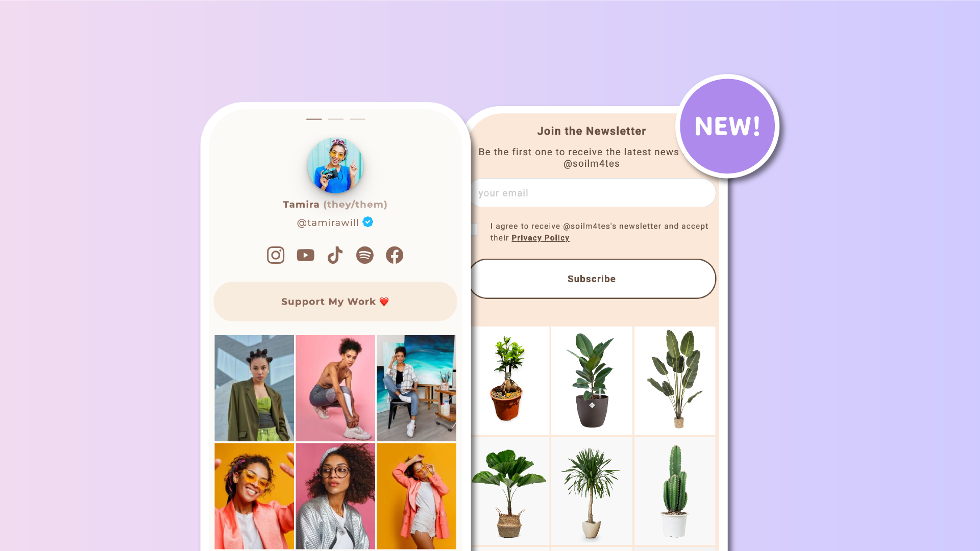This screenshot has width=980, height=551.
Task: Click the Support My Work button
Action: point(335,300)
